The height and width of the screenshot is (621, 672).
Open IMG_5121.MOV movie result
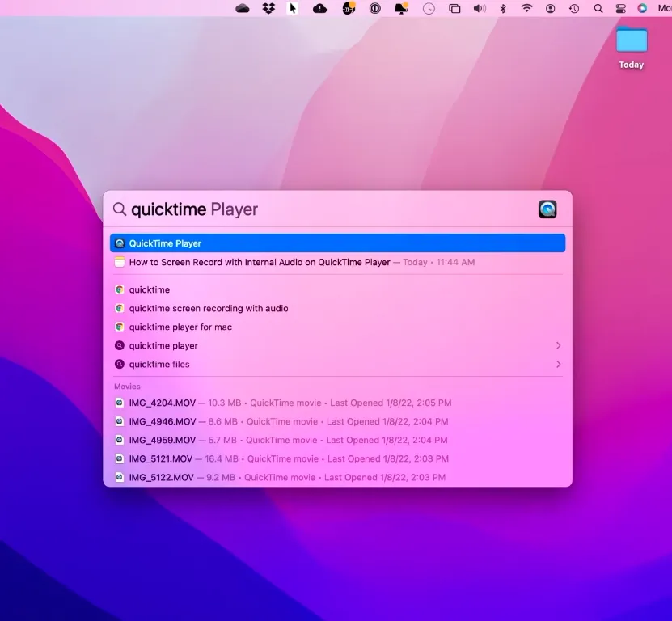pyautogui.click(x=338, y=459)
